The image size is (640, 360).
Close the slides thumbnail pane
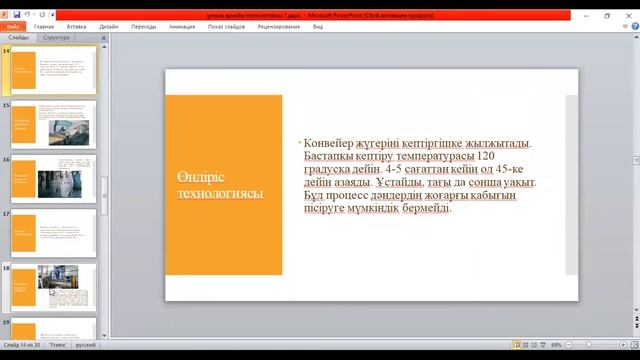click(x=104, y=38)
